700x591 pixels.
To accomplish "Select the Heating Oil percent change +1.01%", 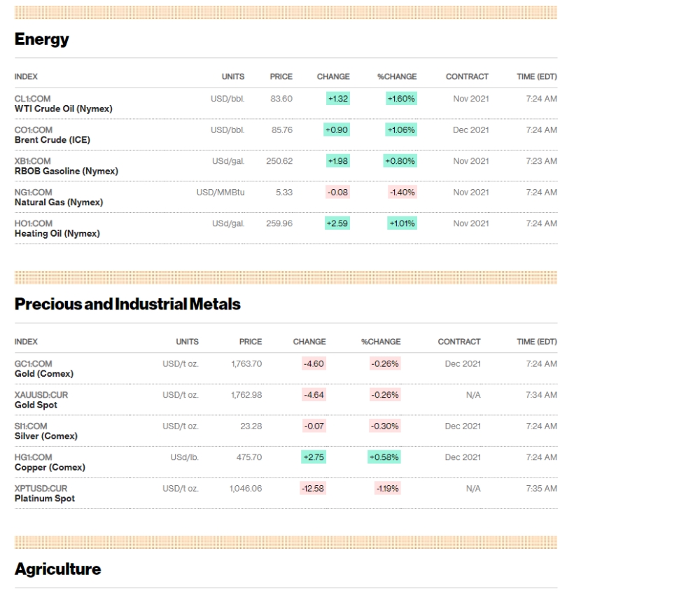I will point(402,223).
